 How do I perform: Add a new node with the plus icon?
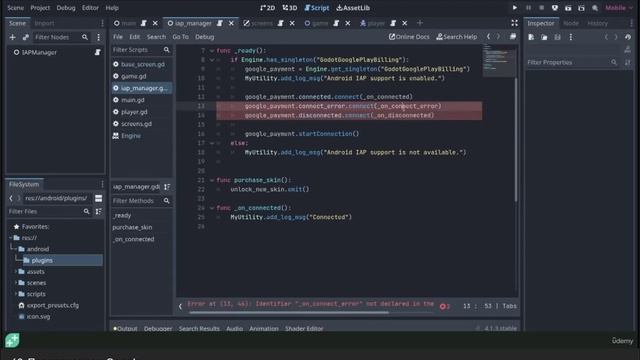click(x=12, y=37)
